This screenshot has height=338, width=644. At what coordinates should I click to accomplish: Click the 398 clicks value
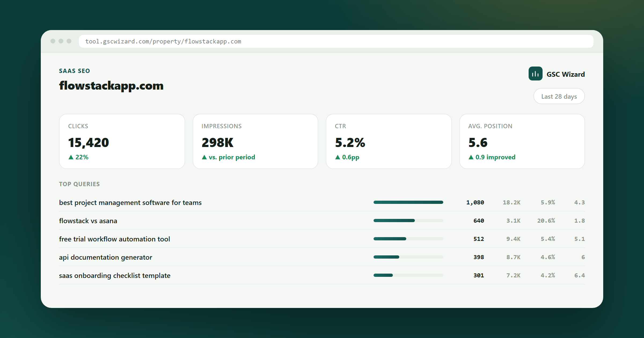(x=479, y=257)
